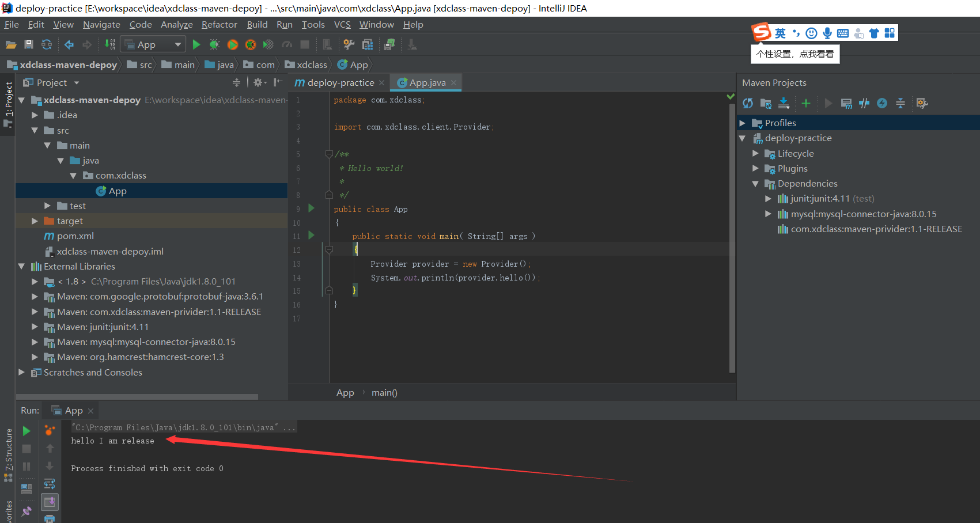Rerun App in Run panel
980x523 pixels.
(x=27, y=431)
